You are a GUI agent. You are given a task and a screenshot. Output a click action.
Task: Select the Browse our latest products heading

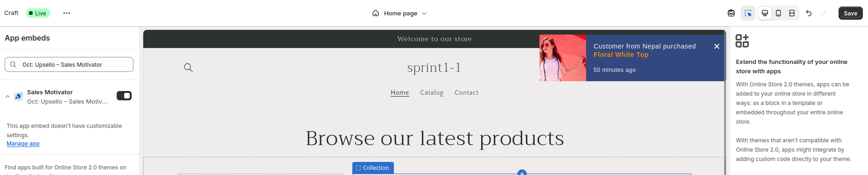click(x=434, y=138)
